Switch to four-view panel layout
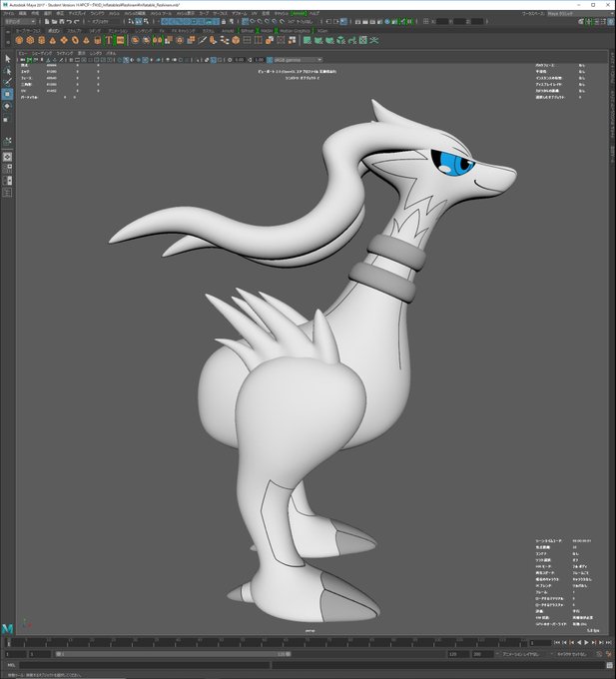 pyautogui.click(x=7, y=168)
